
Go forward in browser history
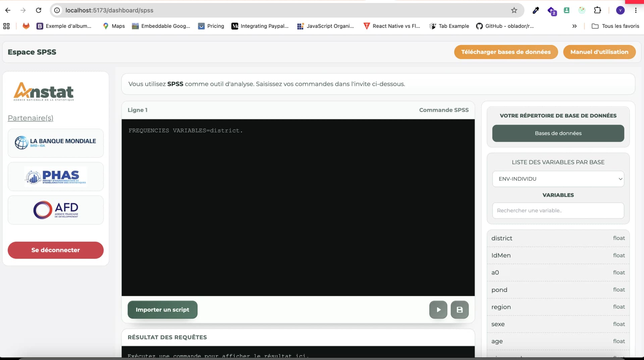click(23, 10)
